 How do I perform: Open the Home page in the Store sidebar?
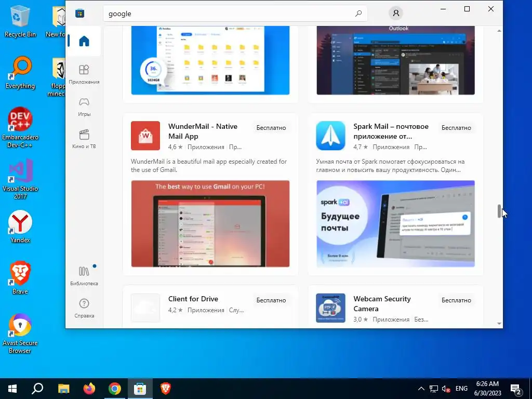(x=84, y=41)
